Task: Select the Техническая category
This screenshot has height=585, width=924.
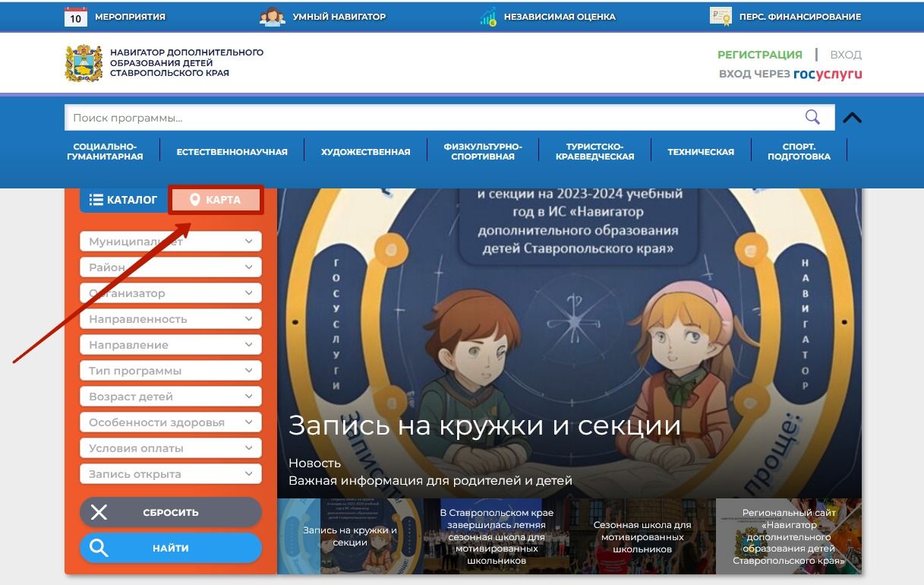Action: 700,152
